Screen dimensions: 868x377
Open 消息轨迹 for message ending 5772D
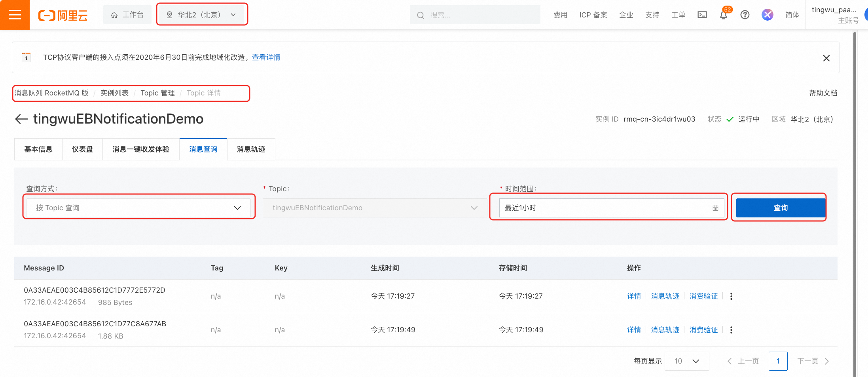coord(665,296)
